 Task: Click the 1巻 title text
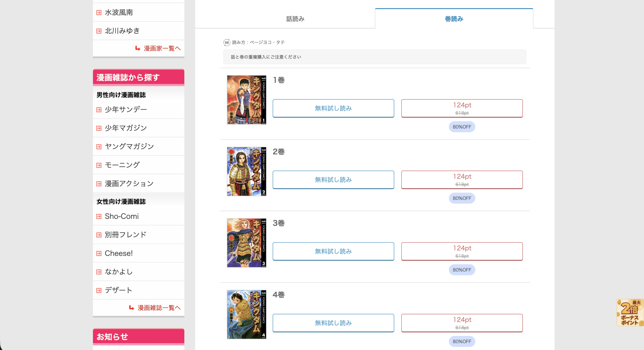[x=279, y=80]
